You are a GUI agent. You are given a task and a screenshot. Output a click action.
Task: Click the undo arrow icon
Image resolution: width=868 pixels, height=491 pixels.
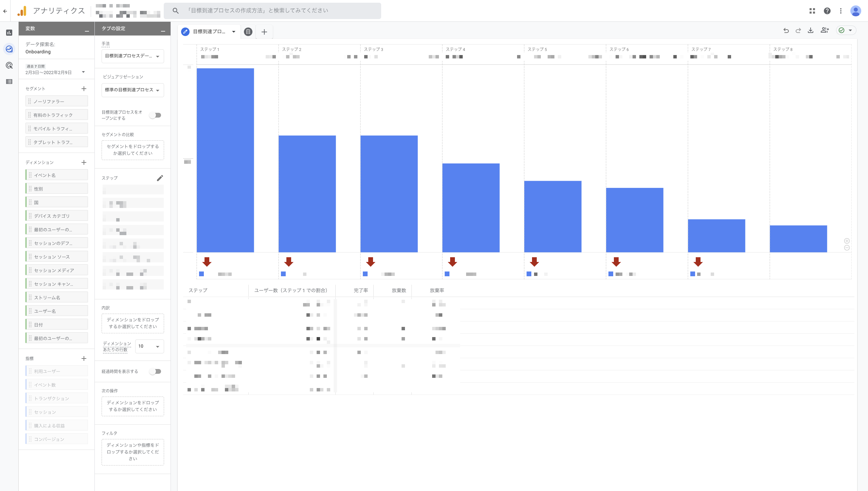786,31
